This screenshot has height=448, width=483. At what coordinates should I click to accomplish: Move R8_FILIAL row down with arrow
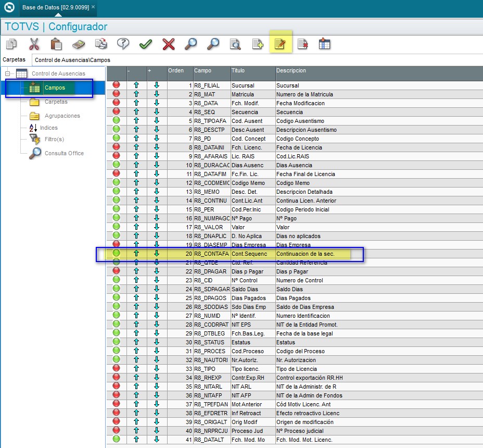pos(157,85)
